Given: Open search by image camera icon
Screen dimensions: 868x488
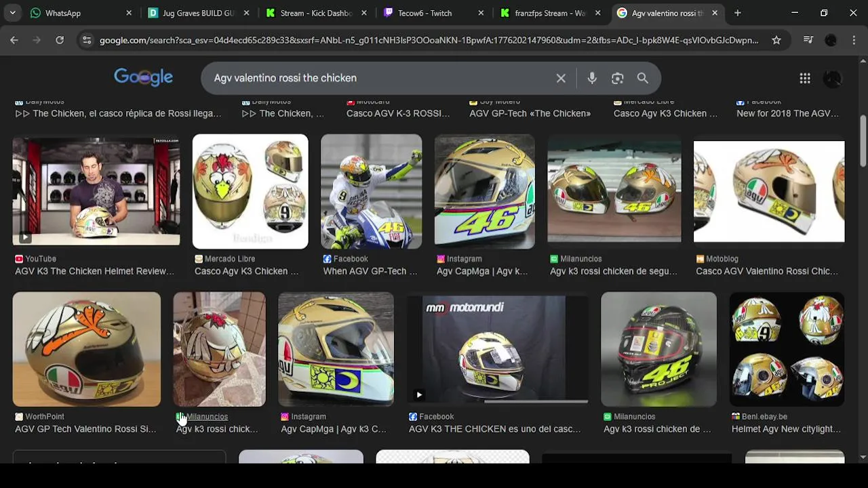Looking at the screenshot, I should coord(617,78).
